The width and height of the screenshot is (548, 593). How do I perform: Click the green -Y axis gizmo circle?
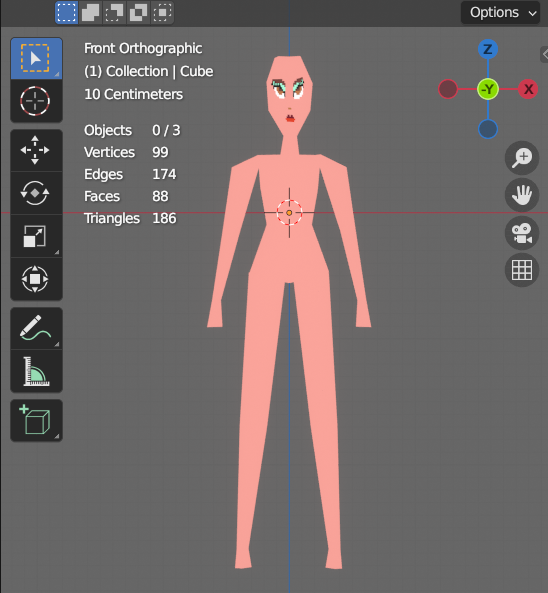tap(488, 89)
